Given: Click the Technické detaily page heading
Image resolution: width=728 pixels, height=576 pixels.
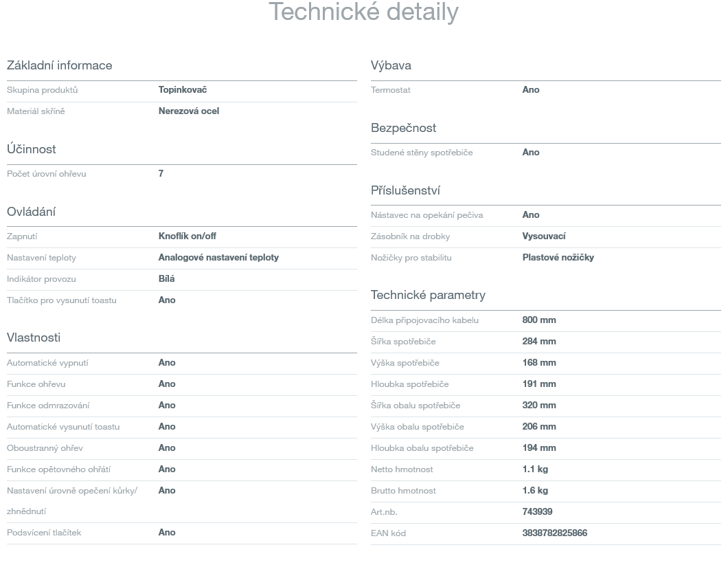Looking at the screenshot, I should pos(363,12).
